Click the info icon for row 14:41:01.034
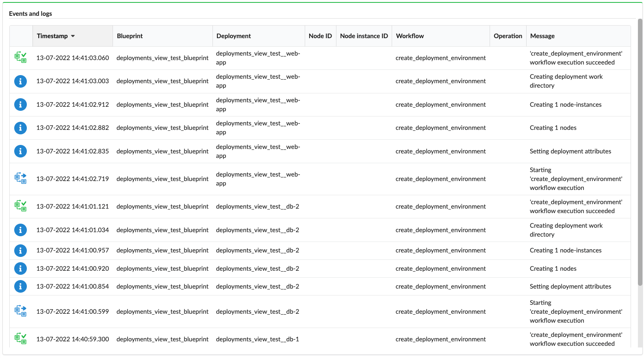This screenshot has height=358, width=644. [x=20, y=230]
